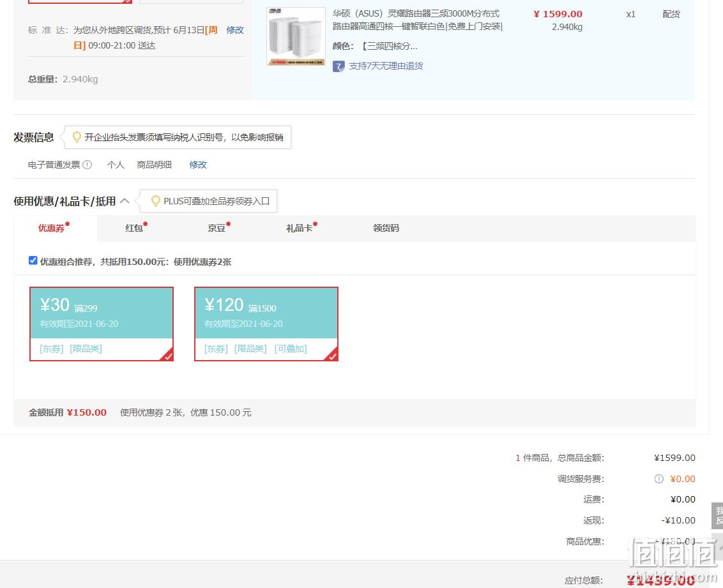Click the lightbulb icon in PLUS coupon tip
The width and height of the screenshot is (723, 588).
tap(155, 201)
